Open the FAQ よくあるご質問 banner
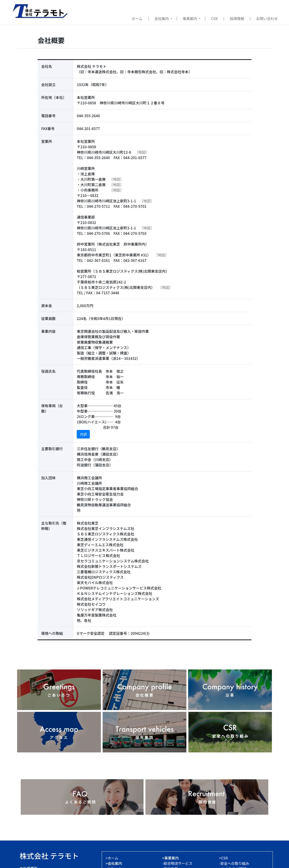 [82, 797]
